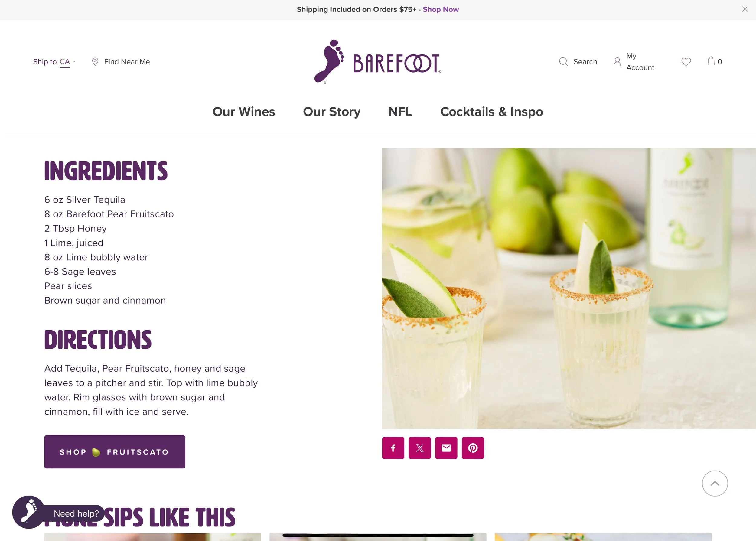The width and height of the screenshot is (756, 541).
Task: Go to the NFL menu item
Action: [x=400, y=112]
